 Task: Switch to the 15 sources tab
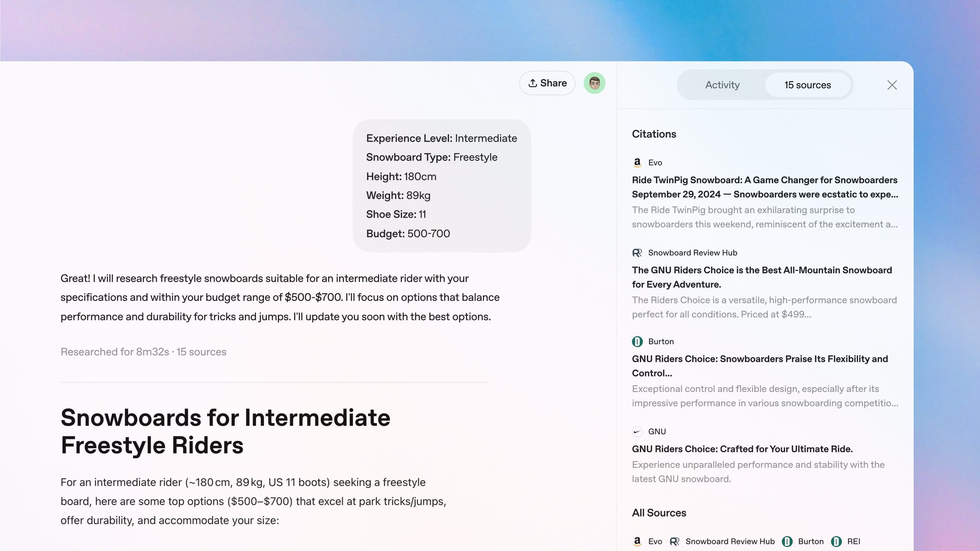807,85
